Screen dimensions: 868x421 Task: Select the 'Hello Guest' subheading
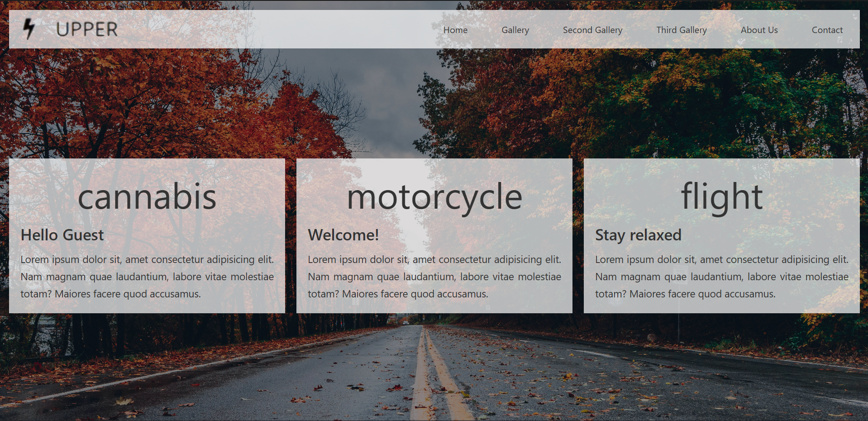pos(62,235)
